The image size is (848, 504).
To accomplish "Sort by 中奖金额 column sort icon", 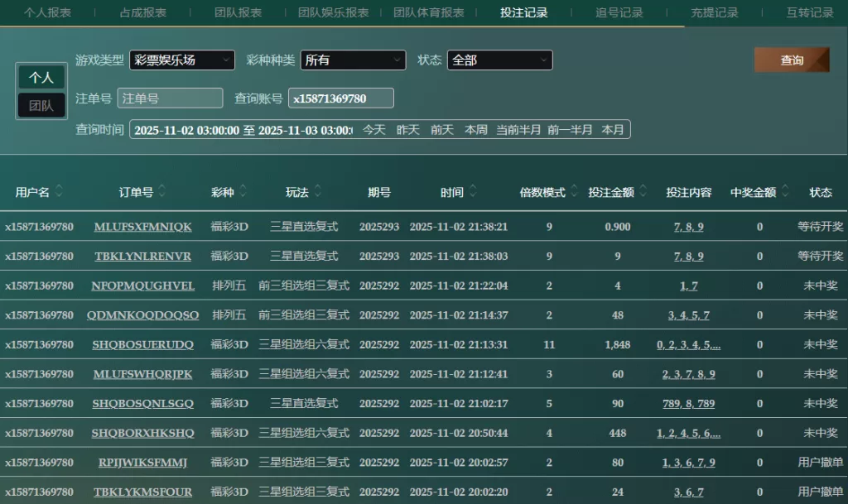I will tap(785, 192).
